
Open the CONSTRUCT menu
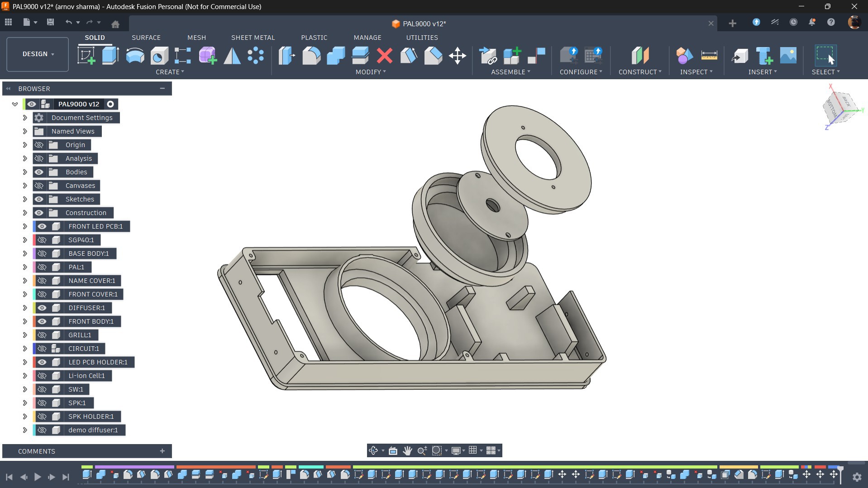click(639, 72)
